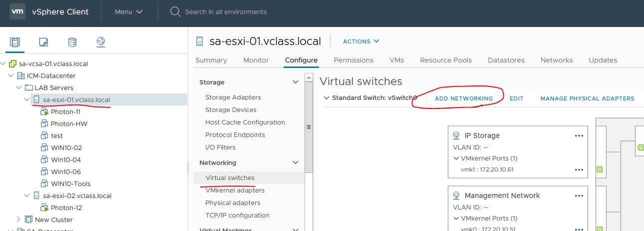Switch to the VMs tab

click(397, 60)
